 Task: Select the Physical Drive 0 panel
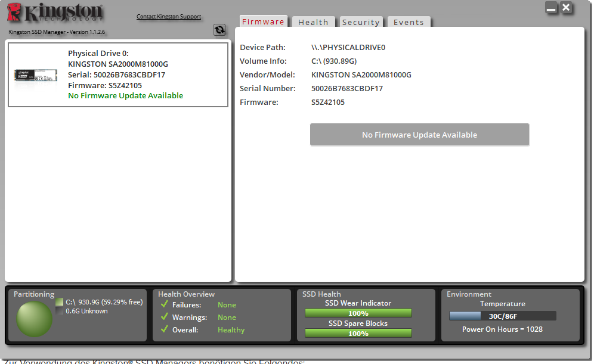point(117,74)
